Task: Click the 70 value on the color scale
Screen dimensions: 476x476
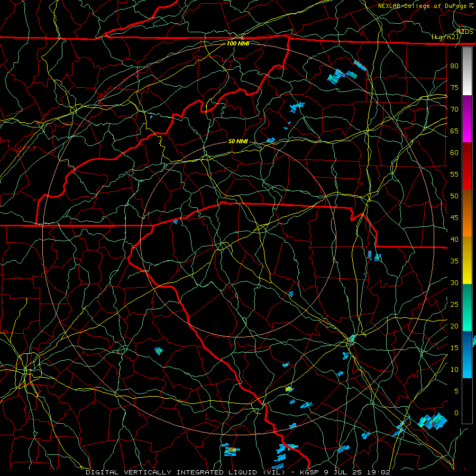Action: point(454,109)
